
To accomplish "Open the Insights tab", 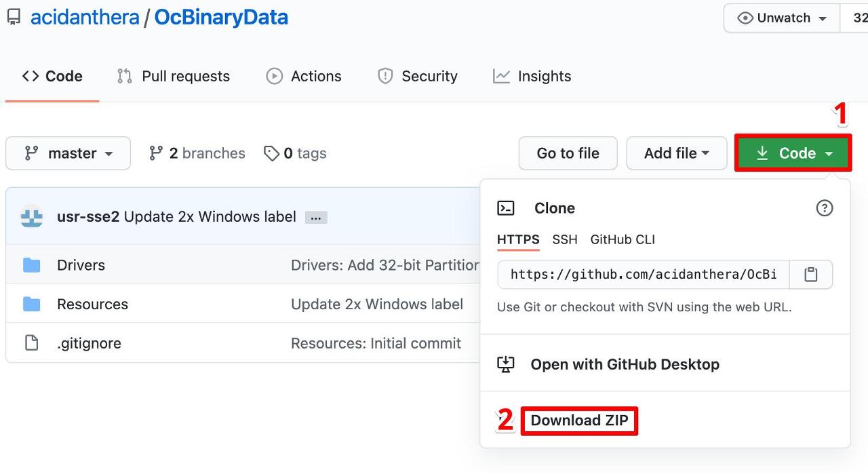I will coord(532,76).
